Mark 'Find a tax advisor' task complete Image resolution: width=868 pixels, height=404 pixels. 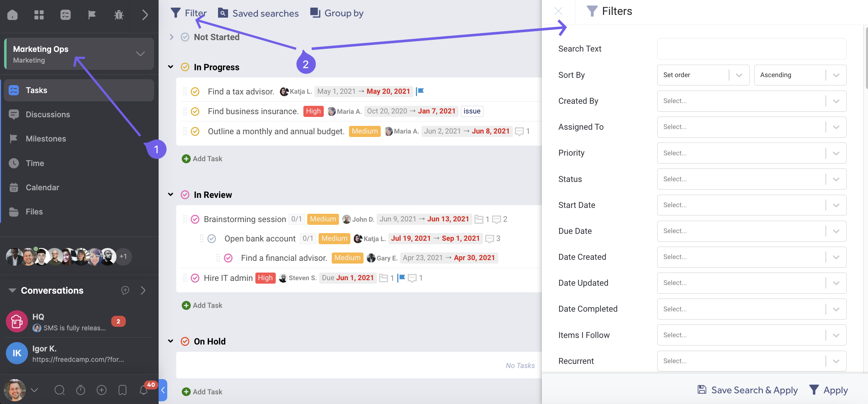[195, 92]
